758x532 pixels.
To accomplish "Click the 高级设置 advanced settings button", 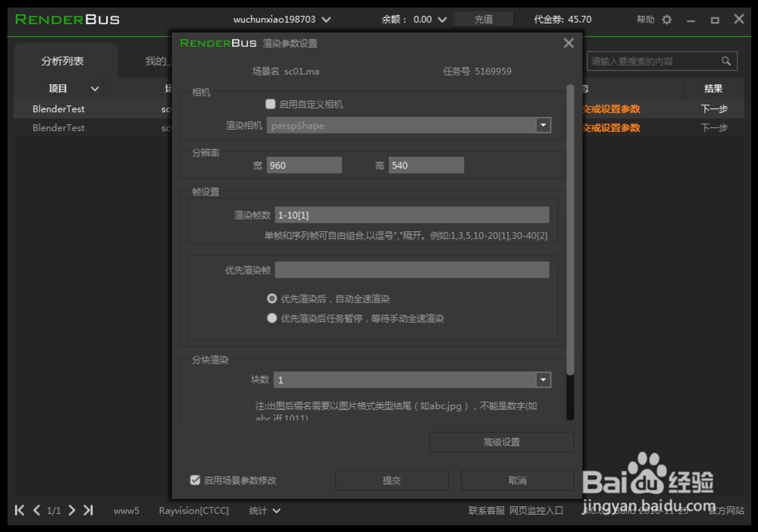I will [502, 442].
